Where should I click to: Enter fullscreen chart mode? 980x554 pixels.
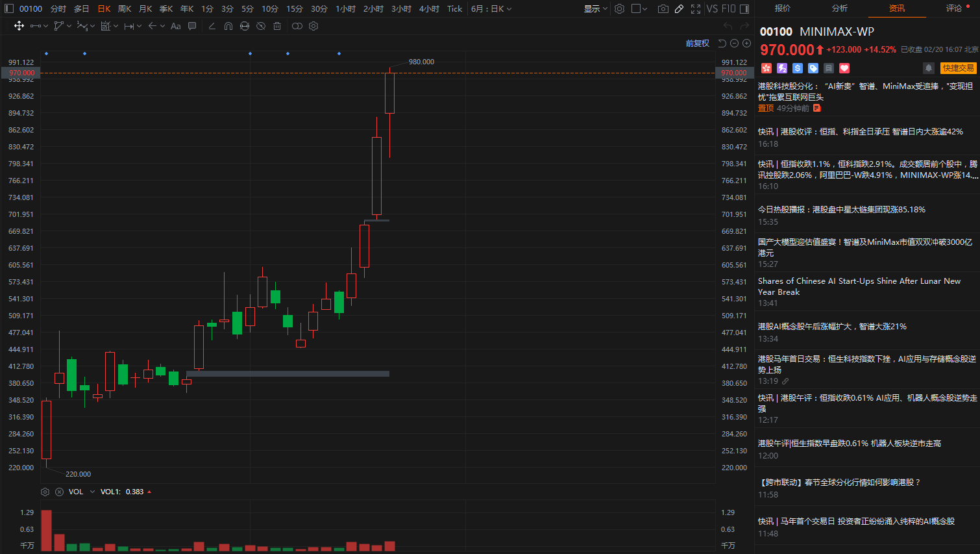click(x=696, y=8)
